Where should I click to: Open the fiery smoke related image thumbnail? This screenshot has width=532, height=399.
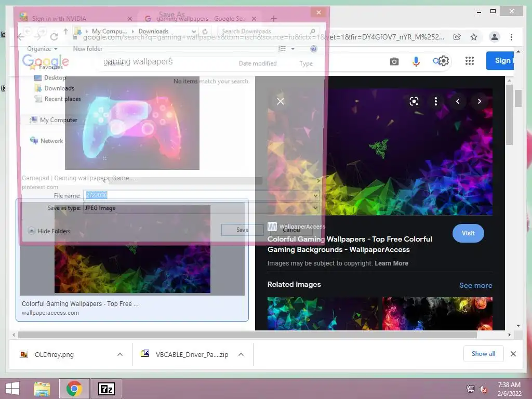point(437,313)
